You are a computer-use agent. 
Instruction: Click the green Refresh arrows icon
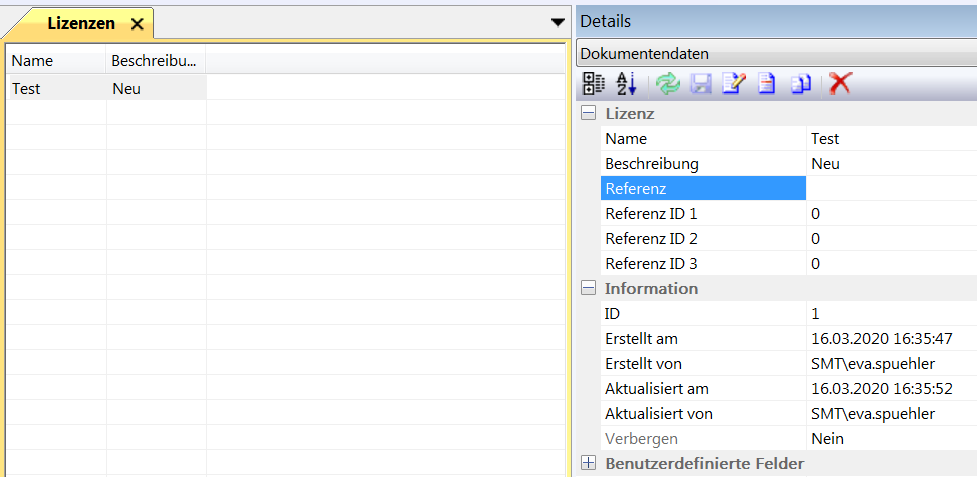tap(668, 84)
